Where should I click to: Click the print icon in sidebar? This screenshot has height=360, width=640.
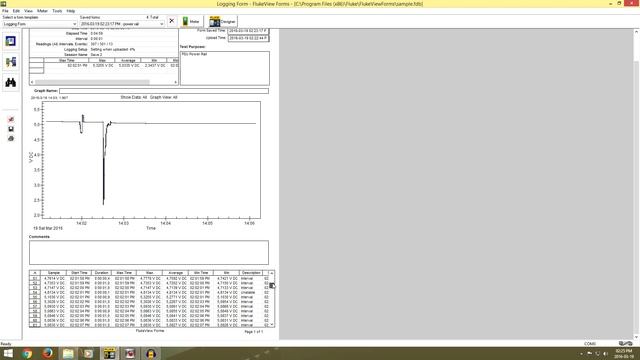click(x=11, y=139)
